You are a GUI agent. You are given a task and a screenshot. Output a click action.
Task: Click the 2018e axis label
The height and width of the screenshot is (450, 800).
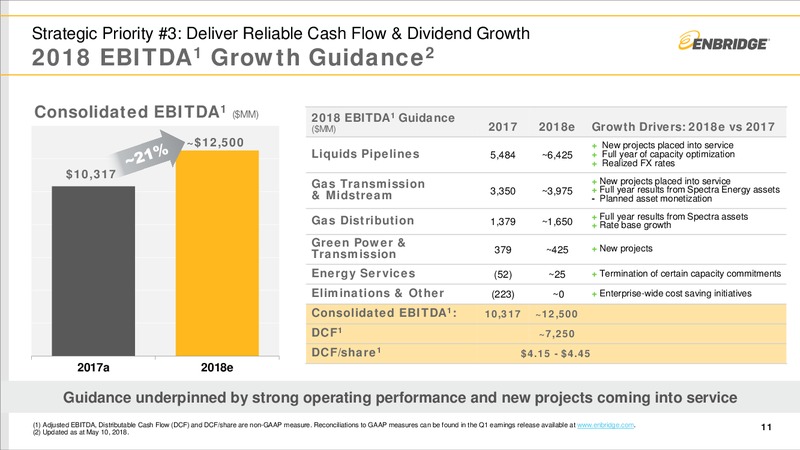pyautogui.click(x=217, y=367)
